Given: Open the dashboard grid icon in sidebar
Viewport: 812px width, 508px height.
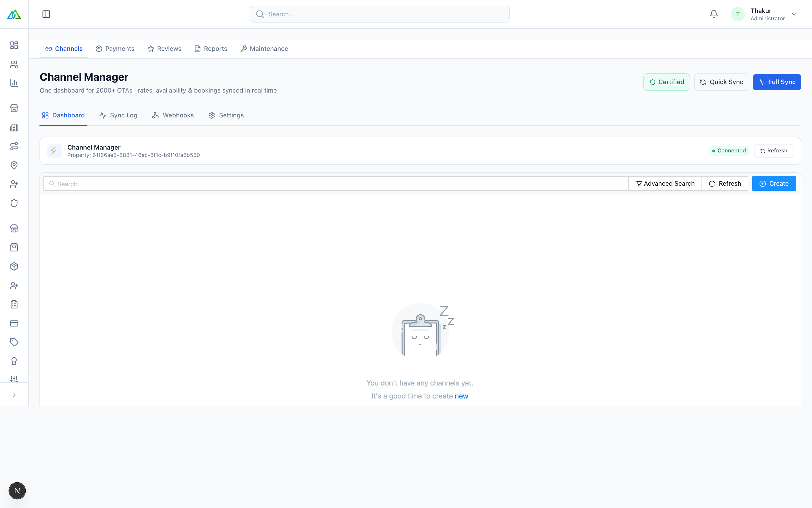Looking at the screenshot, I should [14, 45].
